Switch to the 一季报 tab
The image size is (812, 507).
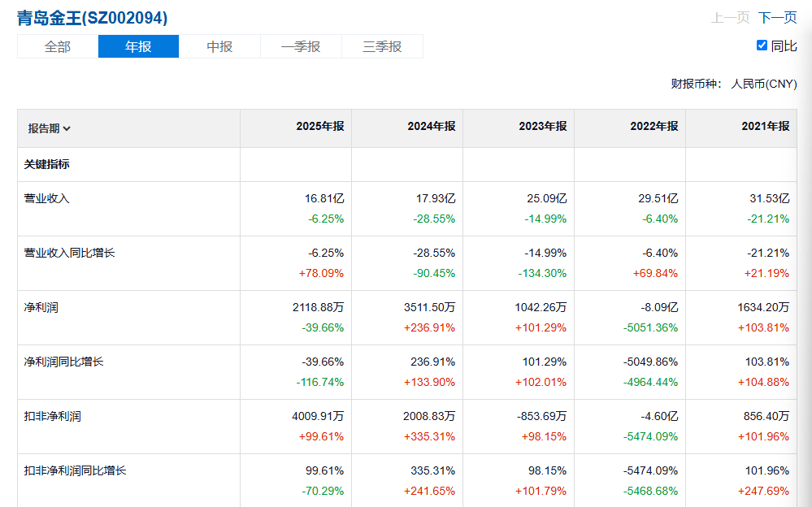coord(301,46)
